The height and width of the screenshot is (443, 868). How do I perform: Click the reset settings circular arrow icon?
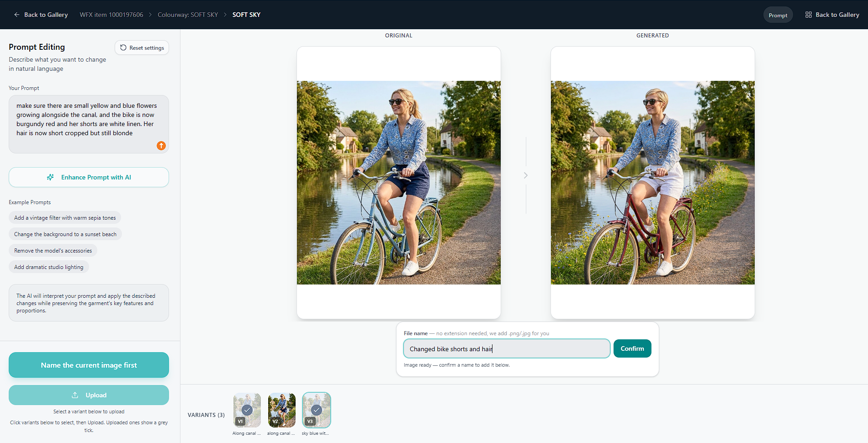pos(123,47)
